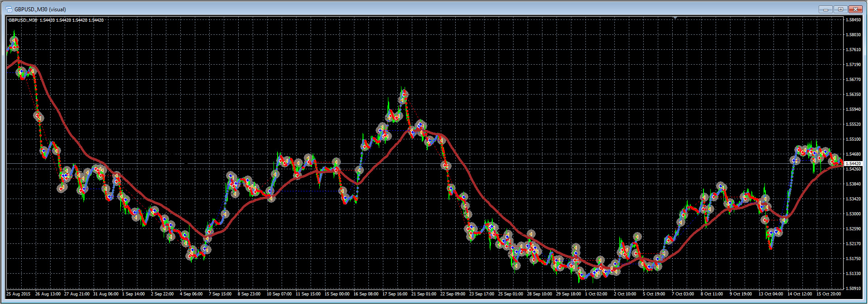The image size is (868, 304).
Task: Click the GBPUSD.,M30 (visual) title bar text
Action: pos(40,9)
